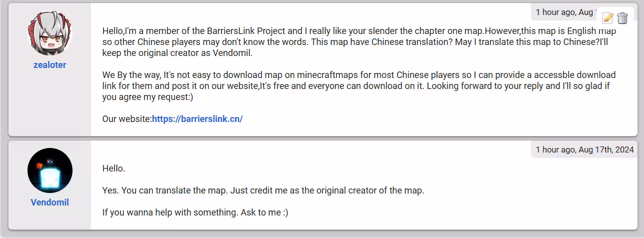The image size is (644, 238).
Task: Click the 'Our website:' label text
Action: coord(127,119)
